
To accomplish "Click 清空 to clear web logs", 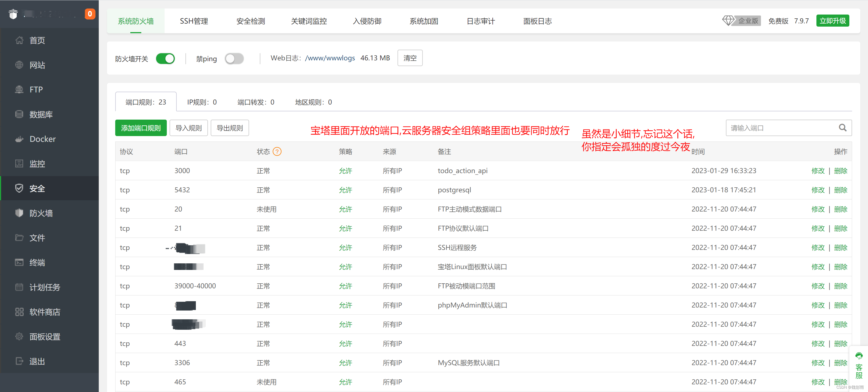I will click(x=410, y=58).
